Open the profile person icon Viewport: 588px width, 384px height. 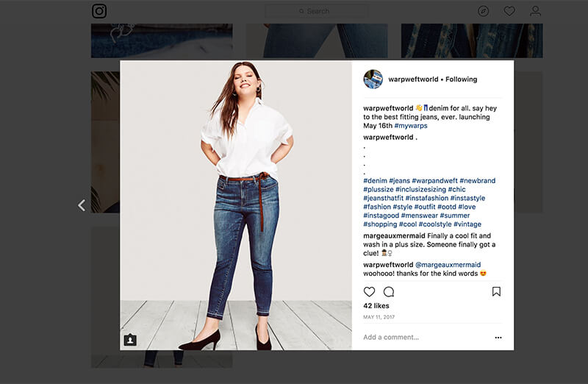(x=536, y=11)
